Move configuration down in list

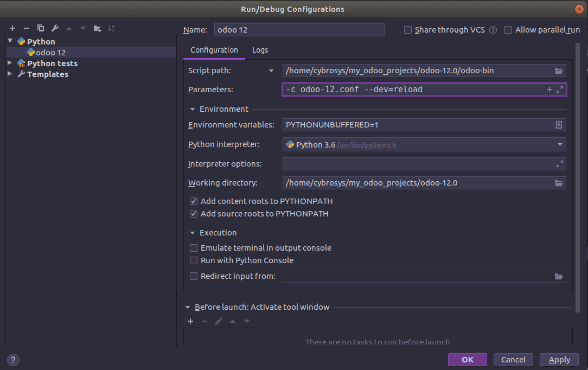[83, 28]
